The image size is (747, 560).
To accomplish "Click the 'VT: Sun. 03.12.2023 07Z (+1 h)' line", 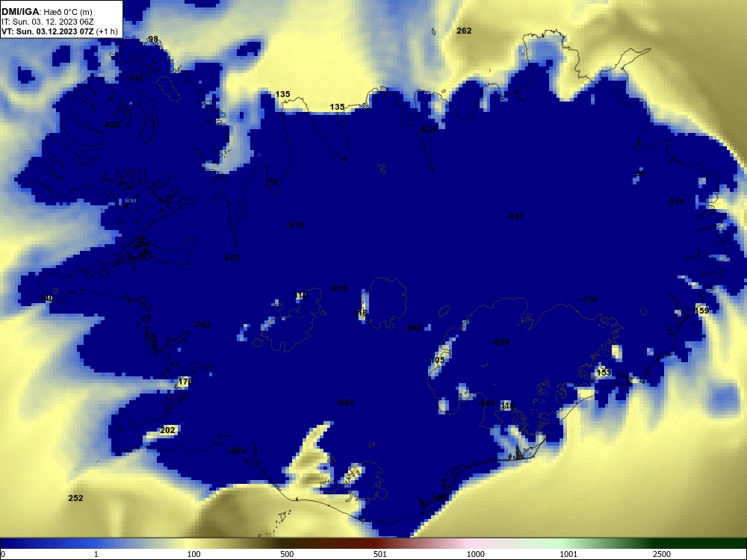I will (60, 31).
